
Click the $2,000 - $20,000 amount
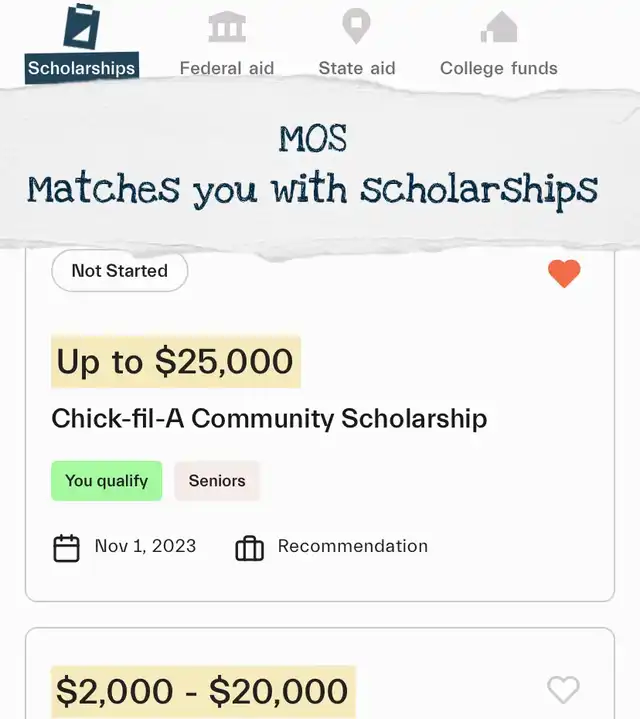pyautogui.click(x=202, y=691)
